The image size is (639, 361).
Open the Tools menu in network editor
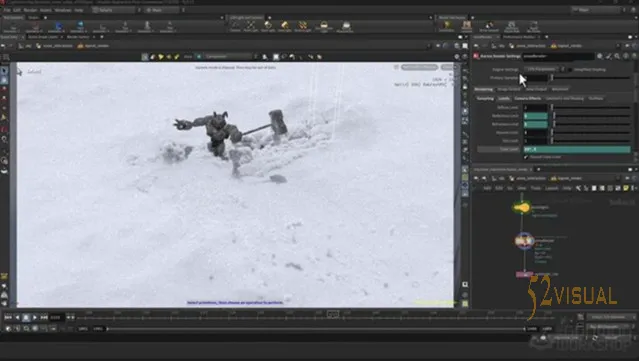pos(535,188)
